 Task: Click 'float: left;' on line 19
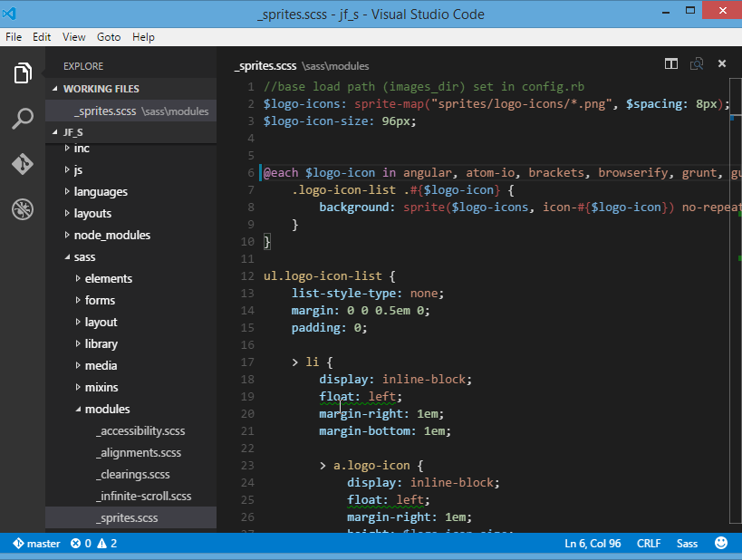coord(361,397)
